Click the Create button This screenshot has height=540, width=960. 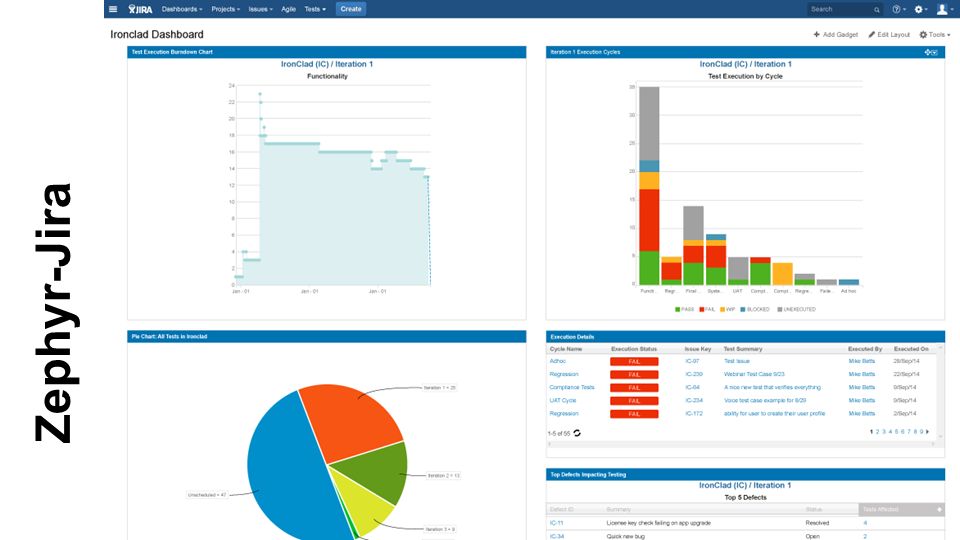tap(351, 9)
